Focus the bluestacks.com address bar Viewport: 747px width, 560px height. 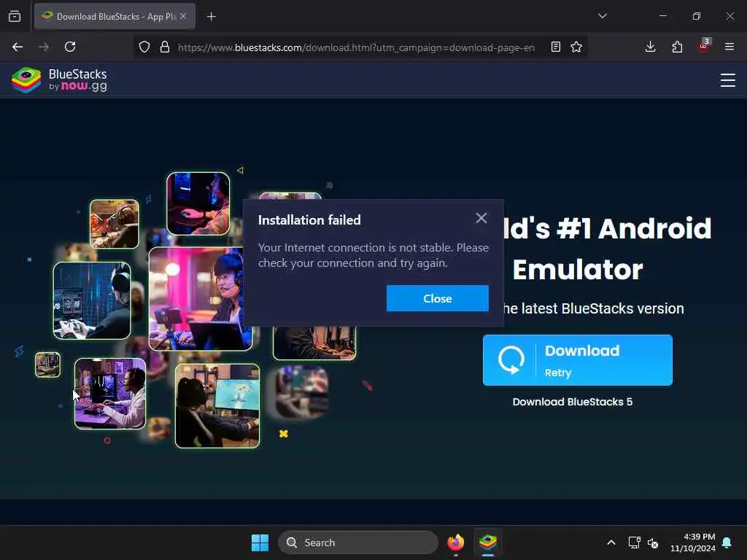[356, 47]
